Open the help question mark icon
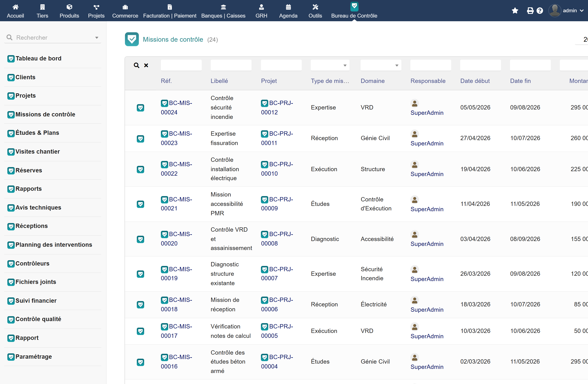This screenshot has width=588, height=384. 540,11
